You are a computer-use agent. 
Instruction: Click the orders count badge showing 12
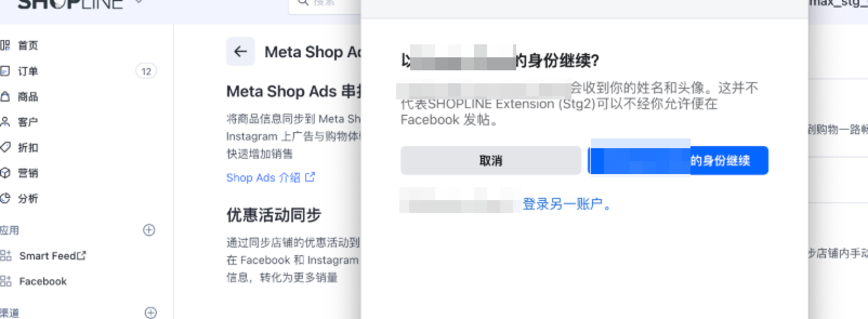(146, 71)
